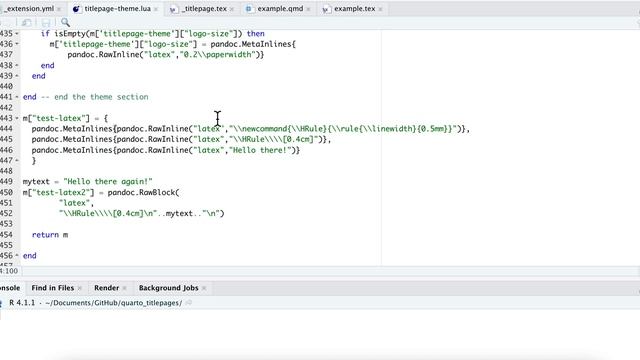Click 'pandoc.RawBlock(' on line 450
This screenshot has width=640, height=360.
click(x=143, y=192)
